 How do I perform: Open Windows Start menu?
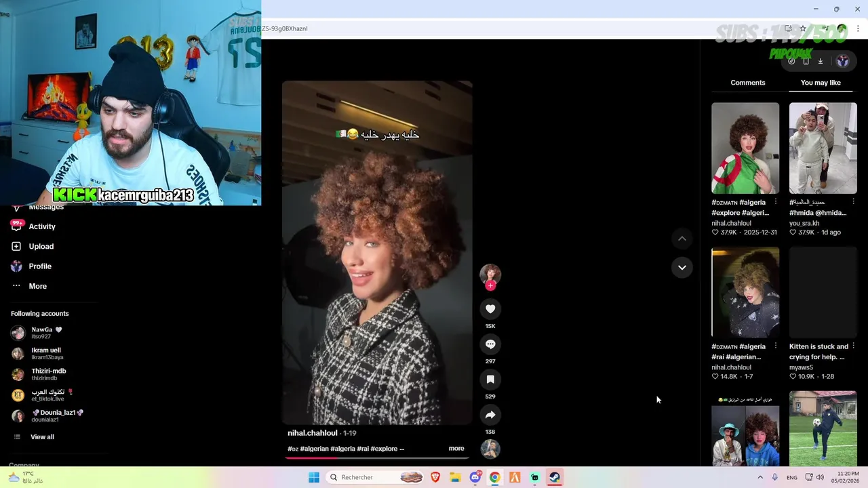pos(314,477)
